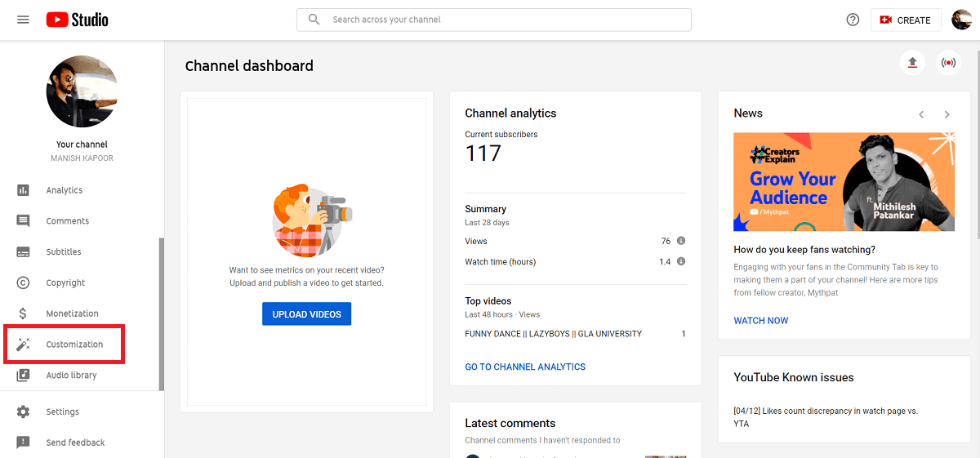Click the CREATE button
Screen dimensions: 980x458
pos(906,20)
